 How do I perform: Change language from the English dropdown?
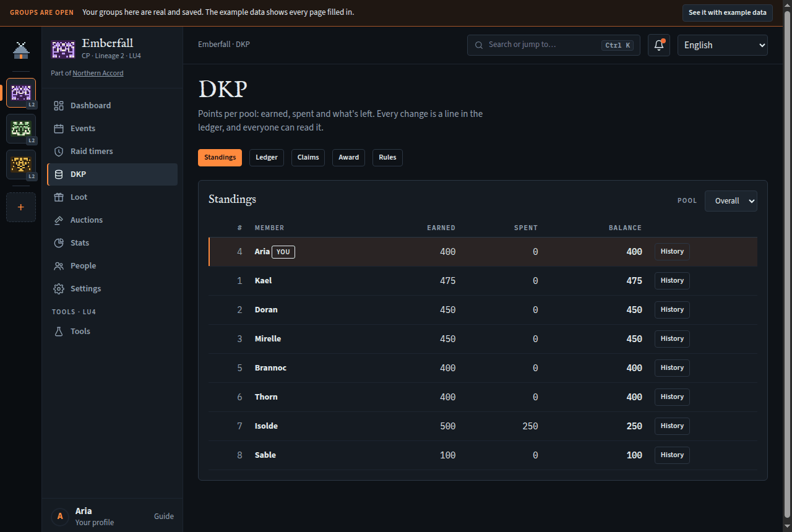coord(723,45)
